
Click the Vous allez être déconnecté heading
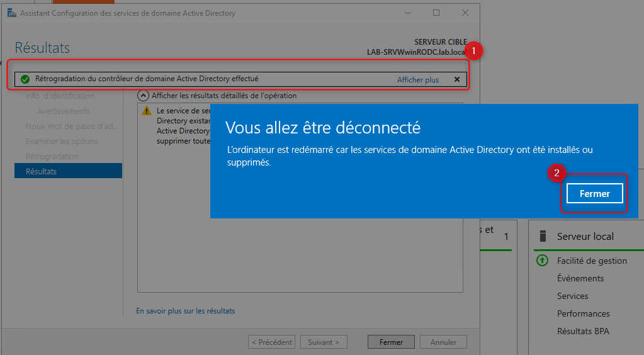(323, 128)
